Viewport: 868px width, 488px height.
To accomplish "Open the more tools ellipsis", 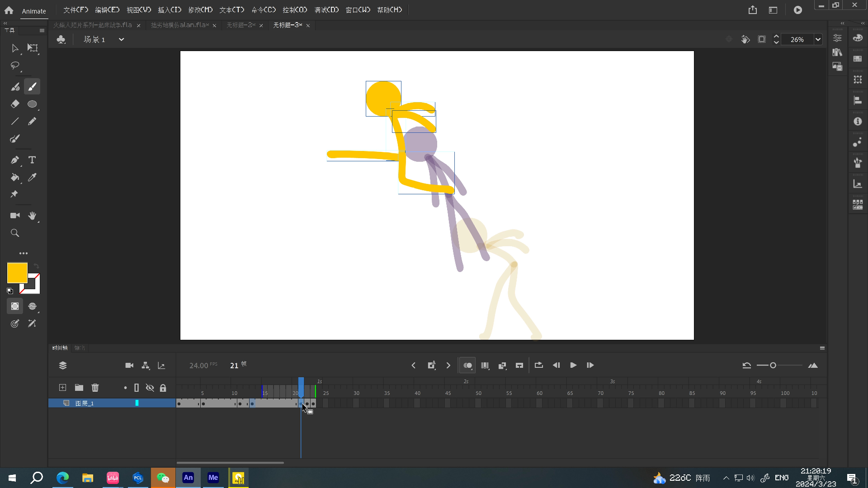I will tap(24, 253).
